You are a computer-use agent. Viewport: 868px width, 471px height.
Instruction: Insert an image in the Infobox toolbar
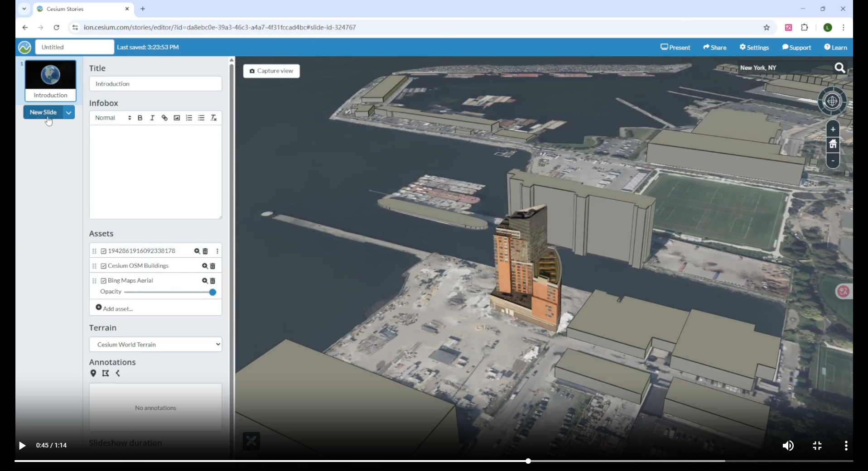click(177, 118)
